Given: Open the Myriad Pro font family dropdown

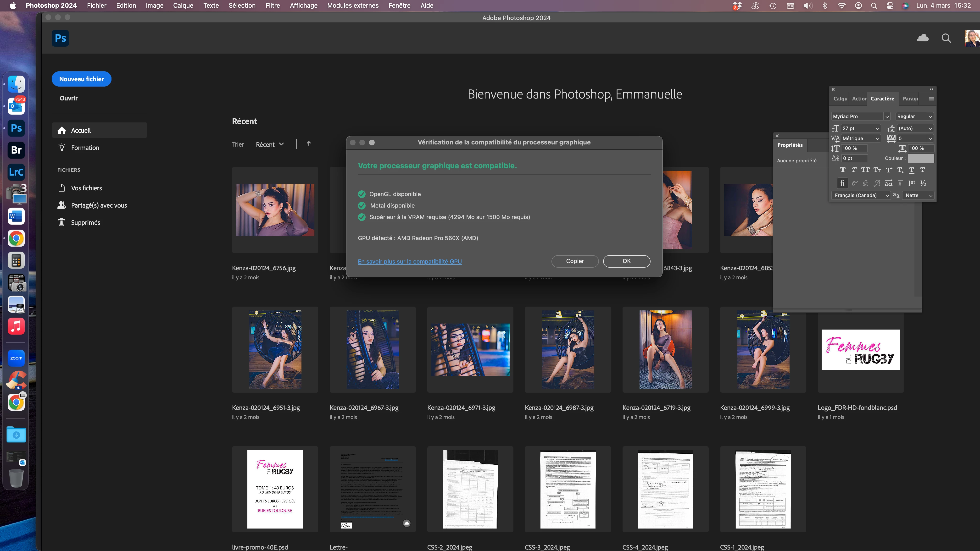Looking at the screenshot, I should (x=887, y=117).
